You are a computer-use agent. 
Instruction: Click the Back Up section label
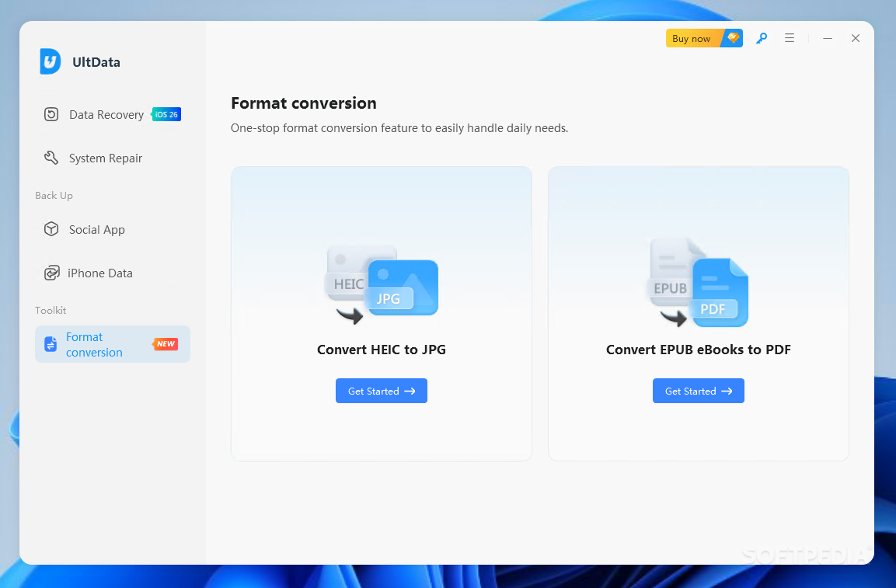(x=54, y=196)
